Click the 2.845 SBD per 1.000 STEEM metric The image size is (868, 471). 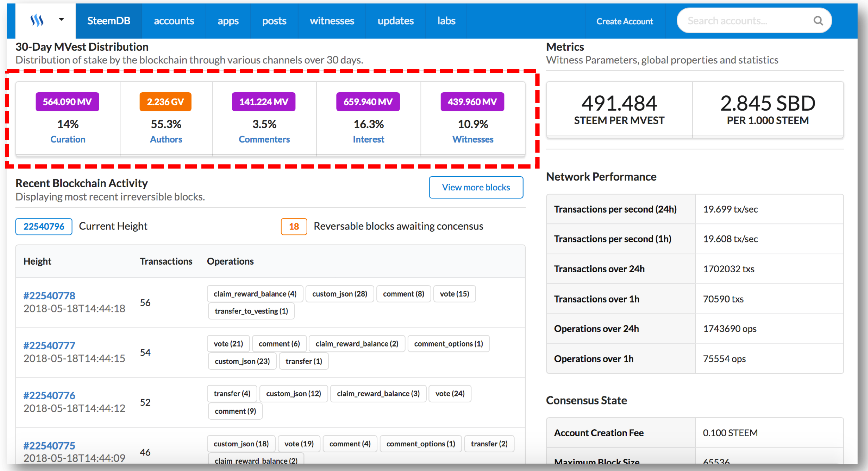pyautogui.click(x=768, y=110)
